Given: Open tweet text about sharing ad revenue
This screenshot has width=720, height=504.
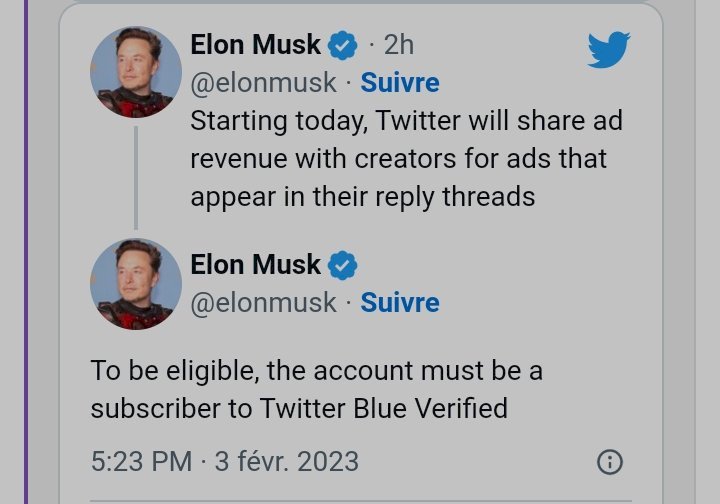Looking at the screenshot, I should pos(406,158).
